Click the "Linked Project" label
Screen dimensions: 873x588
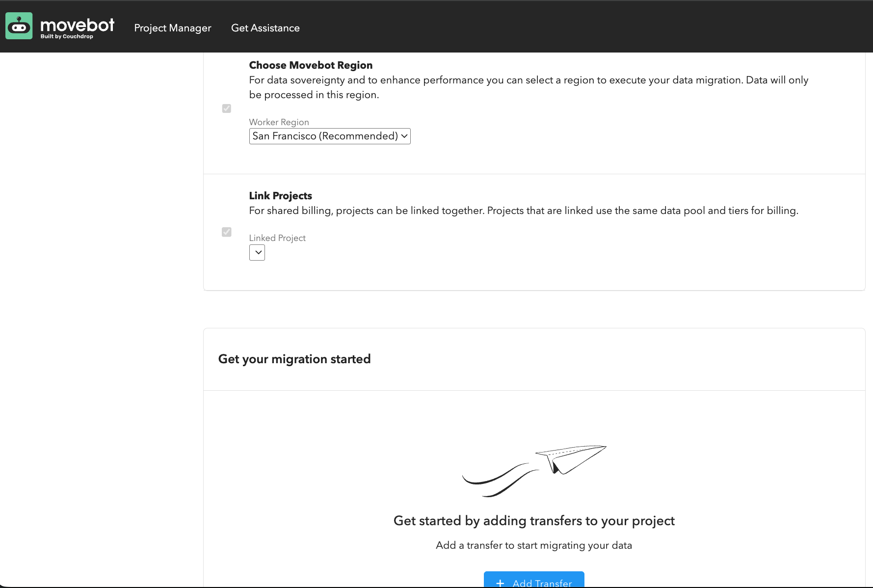tap(277, 238)
